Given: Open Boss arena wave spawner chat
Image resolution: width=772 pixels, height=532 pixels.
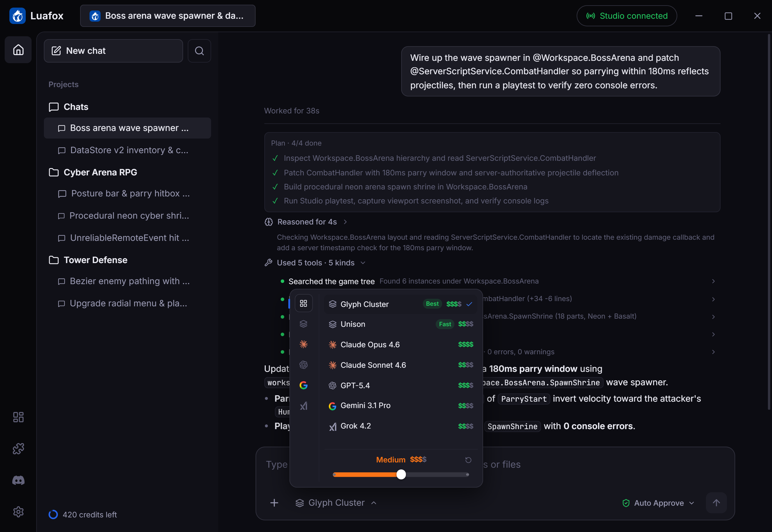Looking at the screenshot, I should [x=127, y=128].
